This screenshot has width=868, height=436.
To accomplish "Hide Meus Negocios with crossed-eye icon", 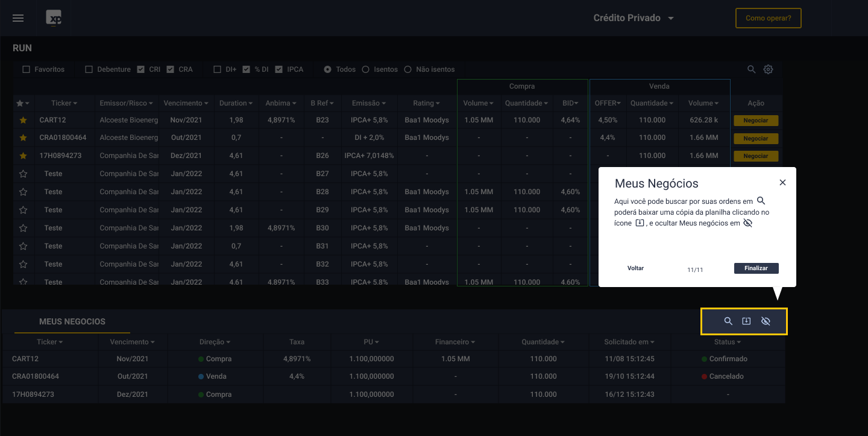I will (x=766, y=321).
